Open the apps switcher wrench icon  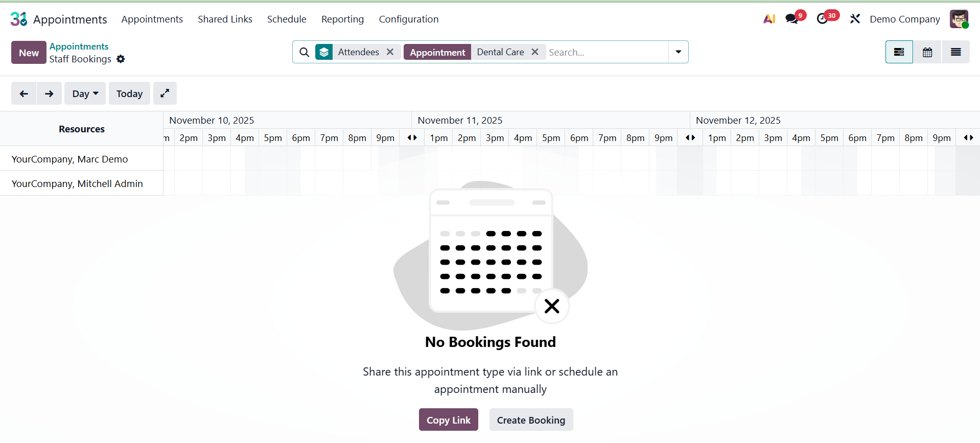[x=855, y=18]
